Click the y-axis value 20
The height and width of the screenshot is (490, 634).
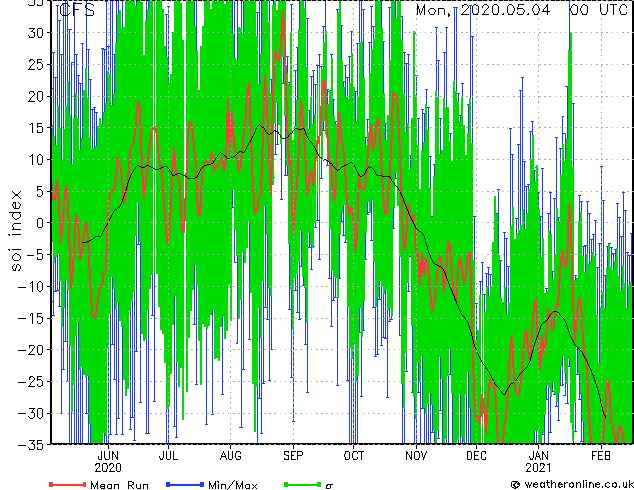(x=37, y=96)
